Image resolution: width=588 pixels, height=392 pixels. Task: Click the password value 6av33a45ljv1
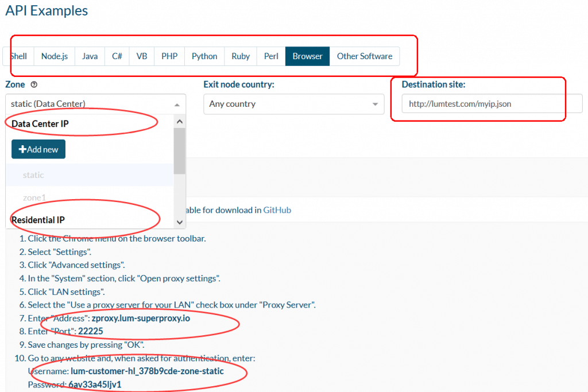[x=95, y=385]
